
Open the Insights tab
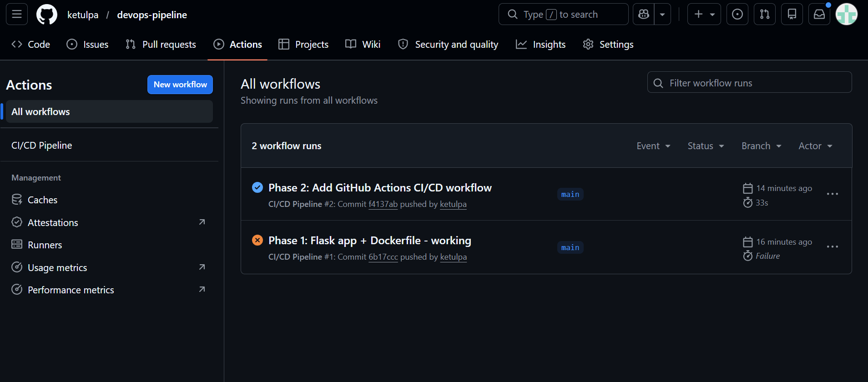pyautogui.click(x=540, y=44)
